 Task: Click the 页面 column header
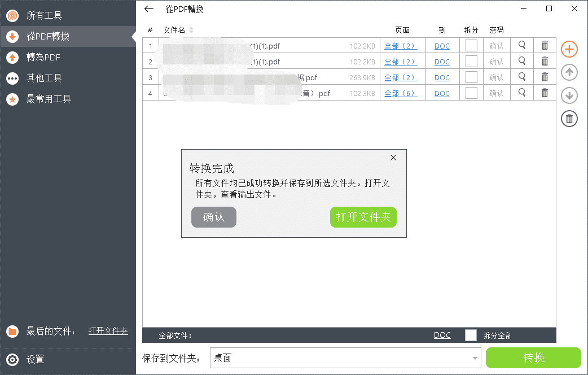pos(402,30)
